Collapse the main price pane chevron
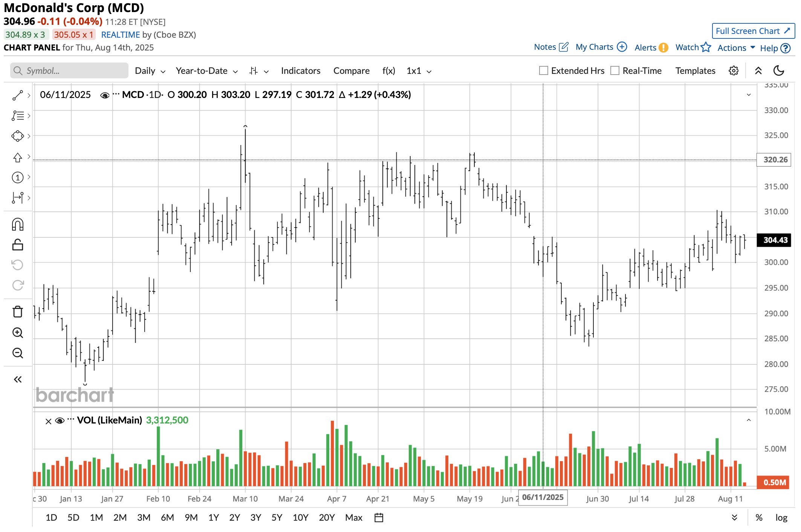The width and height of the screenshot is (801, 532). (x=749, y=95)
